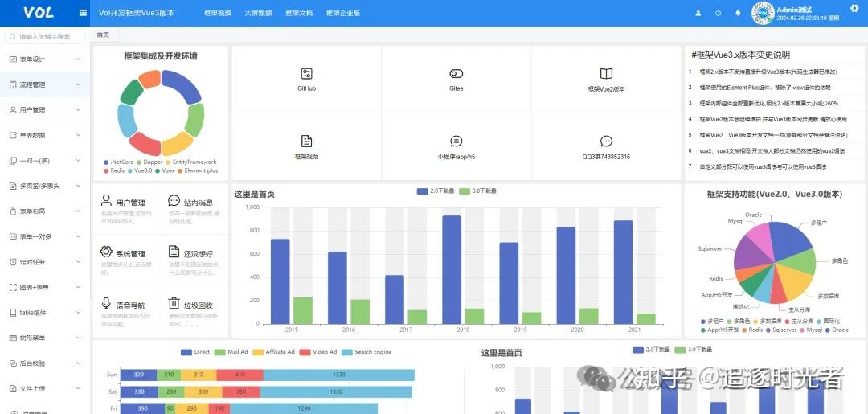Expand the 表单设计 chevron arrow
Image resolution: width=868 pixels, height=414 pixels.
coord(78,59)
